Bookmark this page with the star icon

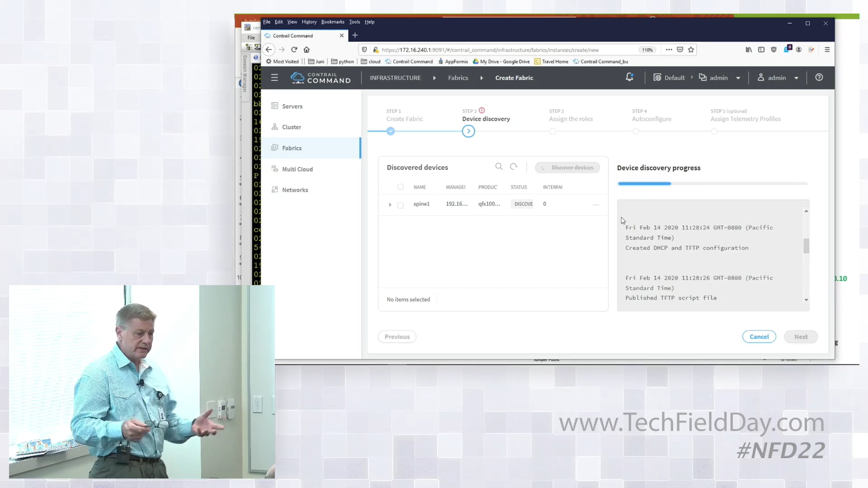[x=691, y=50]
